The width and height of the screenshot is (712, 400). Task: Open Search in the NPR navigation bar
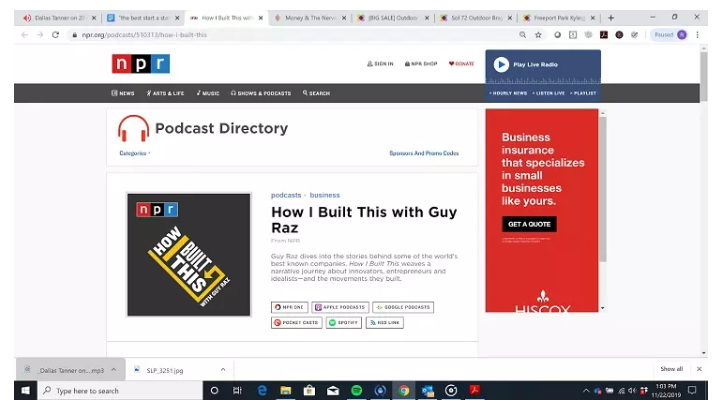click(x=316, y=93)
